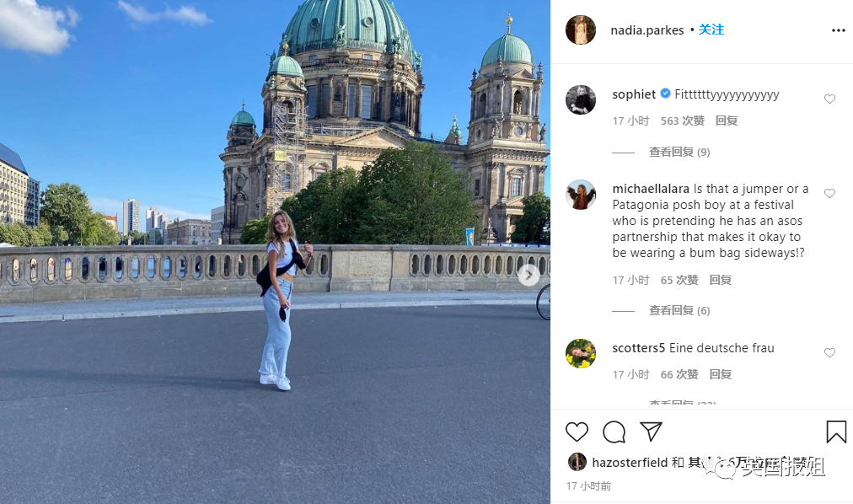The width and height of the screenshot is (853, 504).
Task: Go to the next photo arrow
Action: (528, 275)
